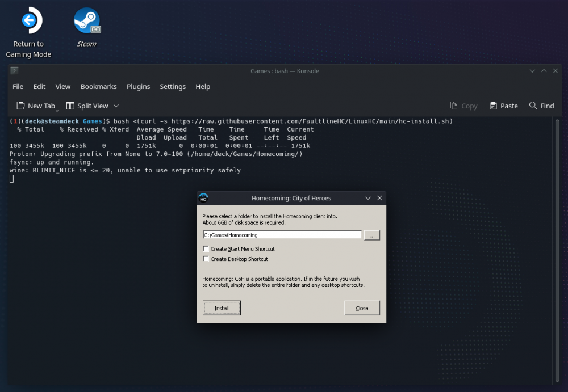The image size is (568, 392).
Task: Open the Settings menu in Konsole
Action: (173, 87)
